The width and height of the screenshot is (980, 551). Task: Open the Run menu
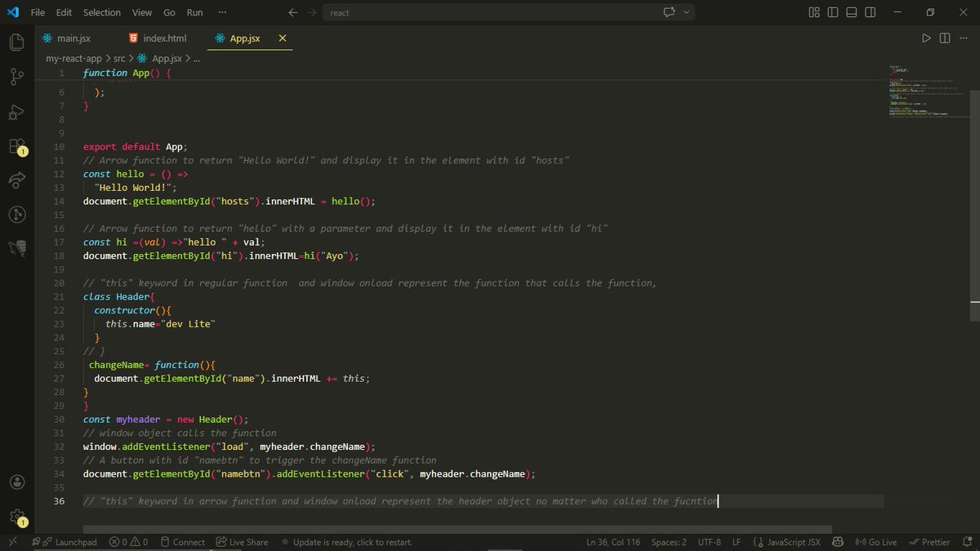pos(194,12)
